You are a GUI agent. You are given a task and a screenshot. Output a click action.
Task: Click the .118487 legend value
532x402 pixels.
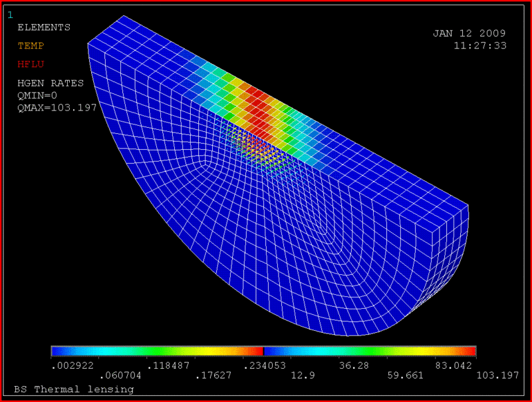168,365
